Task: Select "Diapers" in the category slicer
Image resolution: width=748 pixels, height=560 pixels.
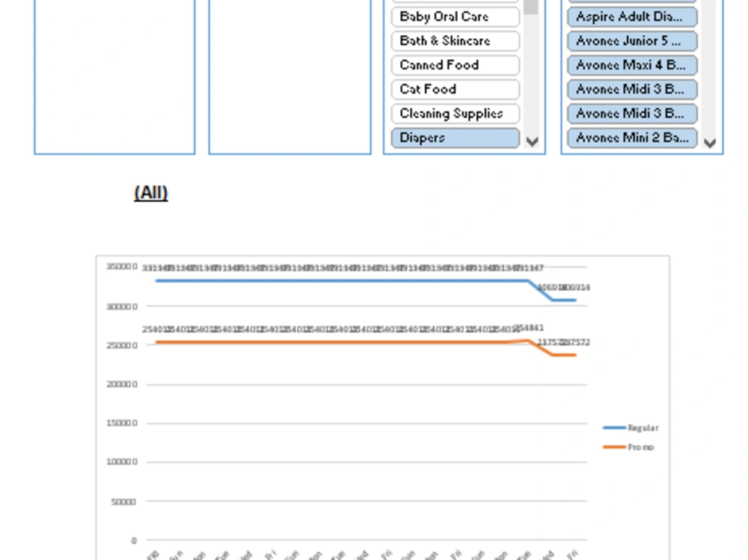Action: click(453, 138)
